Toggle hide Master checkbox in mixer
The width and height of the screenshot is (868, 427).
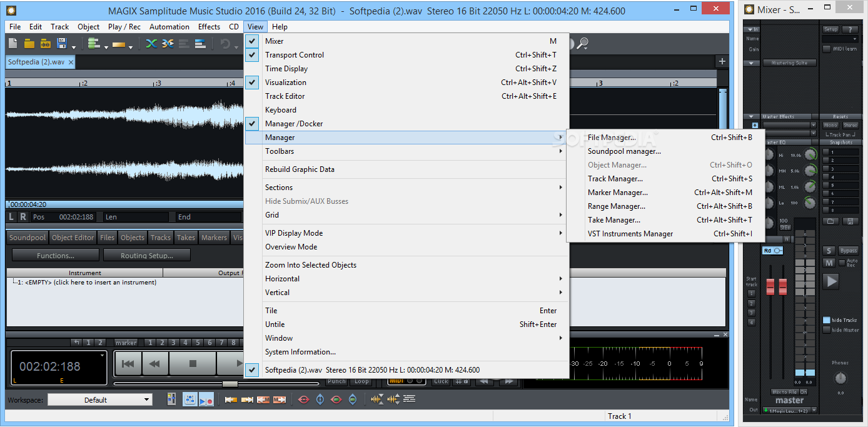(x=827, y=330)
